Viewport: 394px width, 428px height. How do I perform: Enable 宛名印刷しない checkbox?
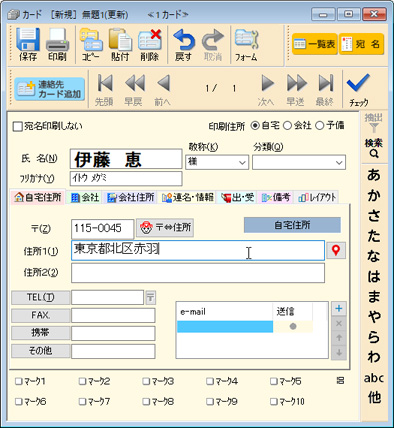pos(17,127)
